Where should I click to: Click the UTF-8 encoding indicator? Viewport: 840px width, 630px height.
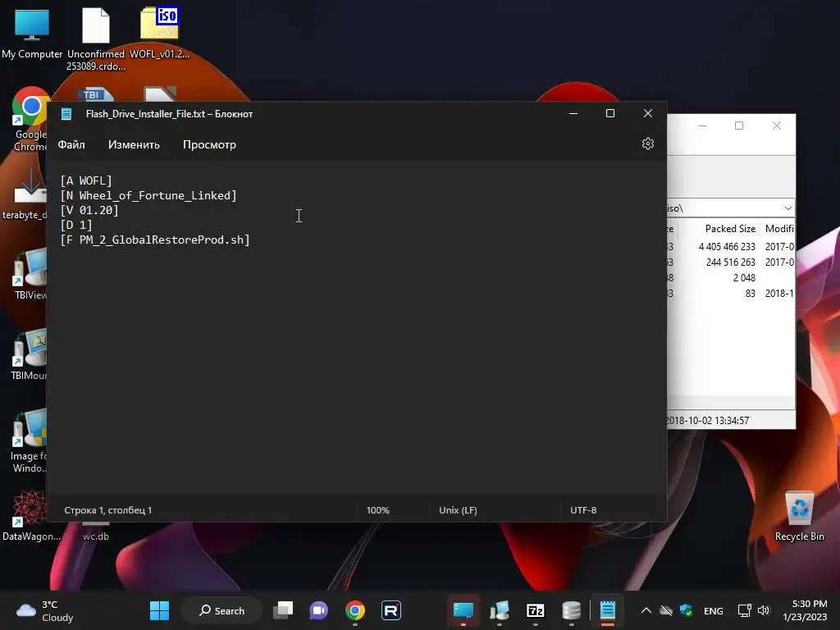(x=583, y=510)
